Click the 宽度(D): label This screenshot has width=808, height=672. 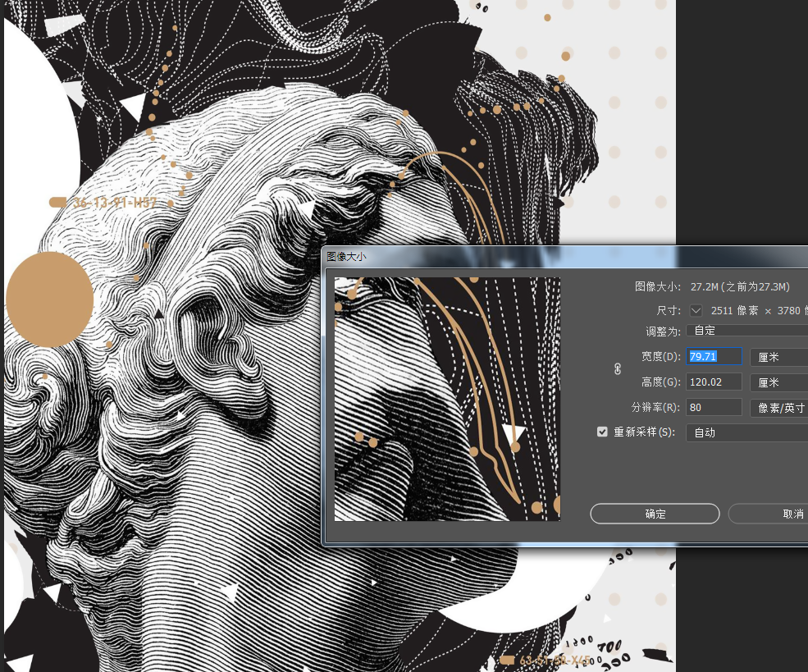pos(660,357)
